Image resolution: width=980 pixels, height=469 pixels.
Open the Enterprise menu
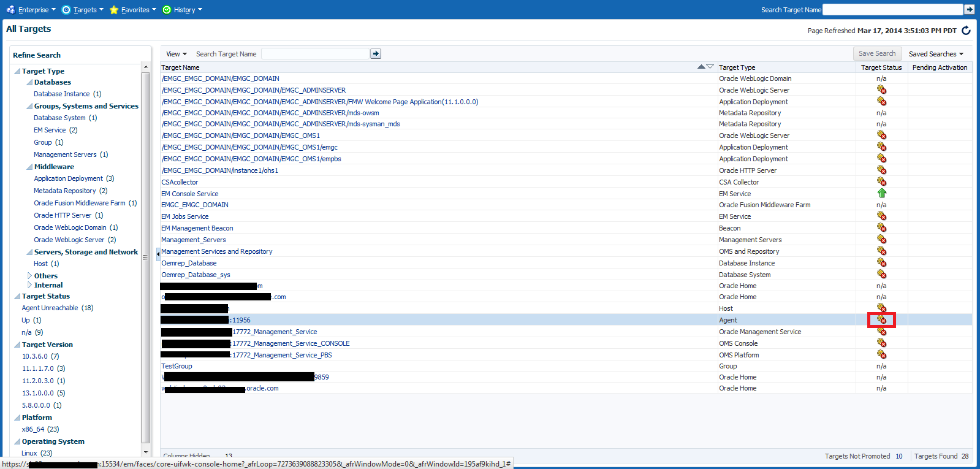point(31,10)
